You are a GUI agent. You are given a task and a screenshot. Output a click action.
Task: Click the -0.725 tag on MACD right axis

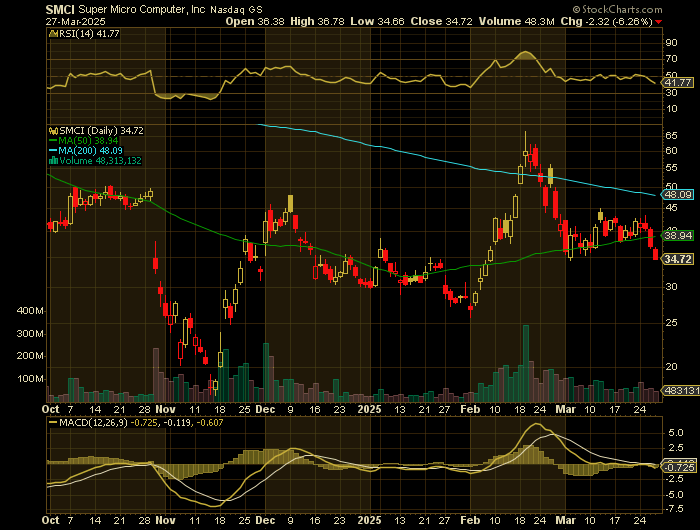(679, 467)
